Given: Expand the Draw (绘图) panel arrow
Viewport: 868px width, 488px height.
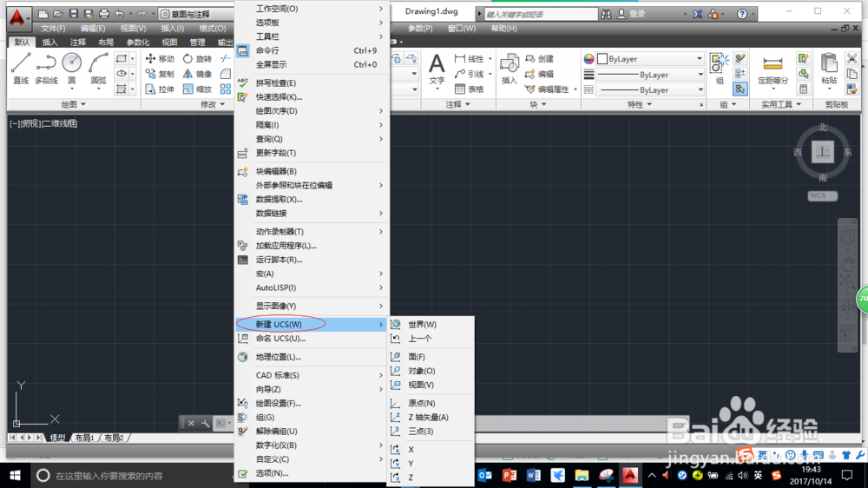Looking at the screenshot, I should pos(83,104).
